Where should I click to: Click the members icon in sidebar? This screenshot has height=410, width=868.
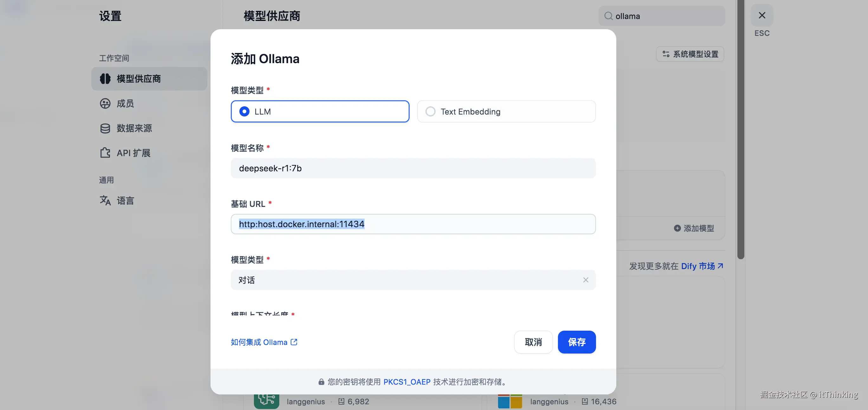tap(105, 103)
